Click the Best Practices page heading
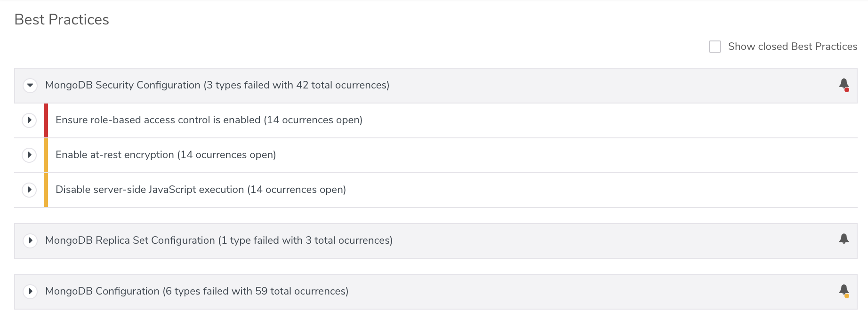Image resolution: width=868 pixels, height=319 pixels. [62, 20]
